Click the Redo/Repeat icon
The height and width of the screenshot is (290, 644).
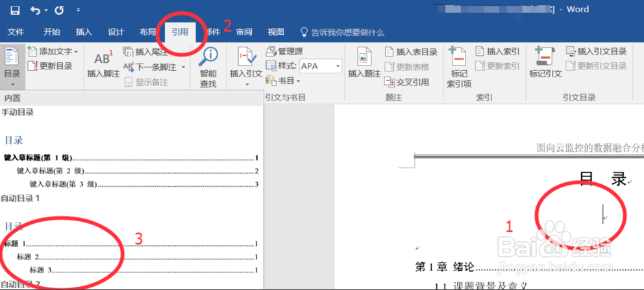(x=59, y=10)
